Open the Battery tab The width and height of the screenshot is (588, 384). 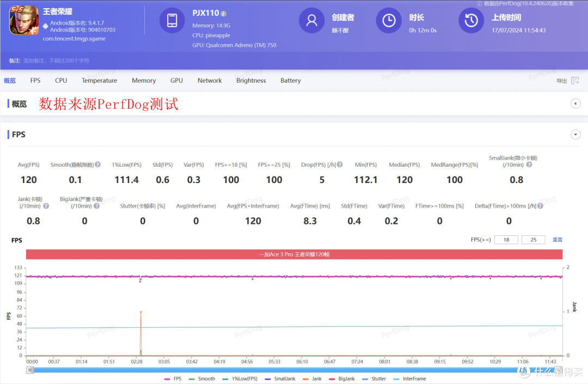pos(291,81)
